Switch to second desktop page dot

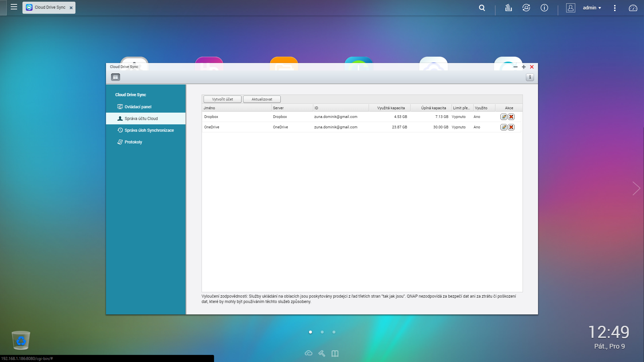(322, 332)
